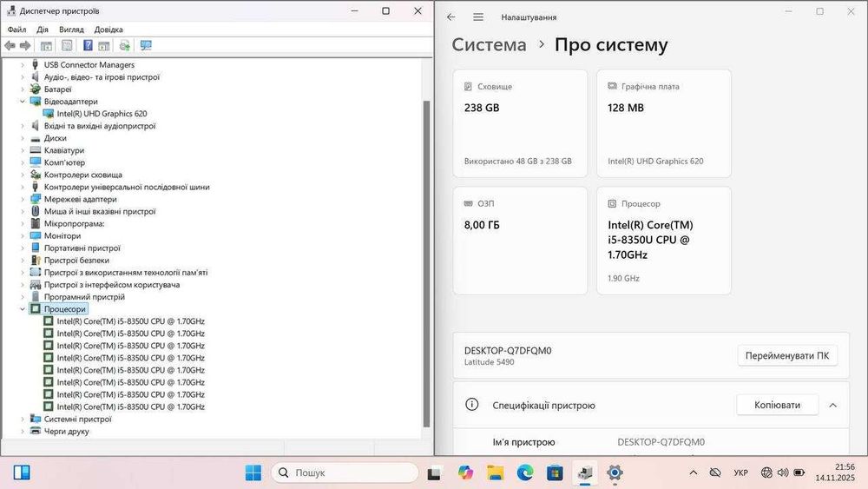Click the Батареї category icon
The image size is (868, 489).
[36, 89]
